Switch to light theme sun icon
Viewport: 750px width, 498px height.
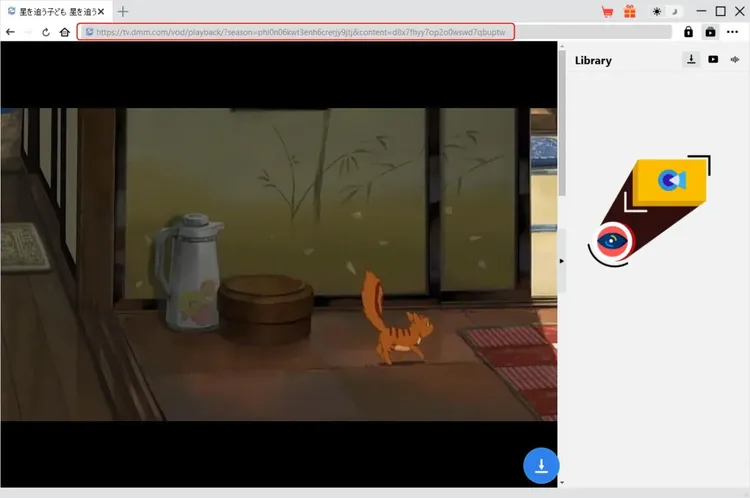pyautogui.click(x=656, y=12)
